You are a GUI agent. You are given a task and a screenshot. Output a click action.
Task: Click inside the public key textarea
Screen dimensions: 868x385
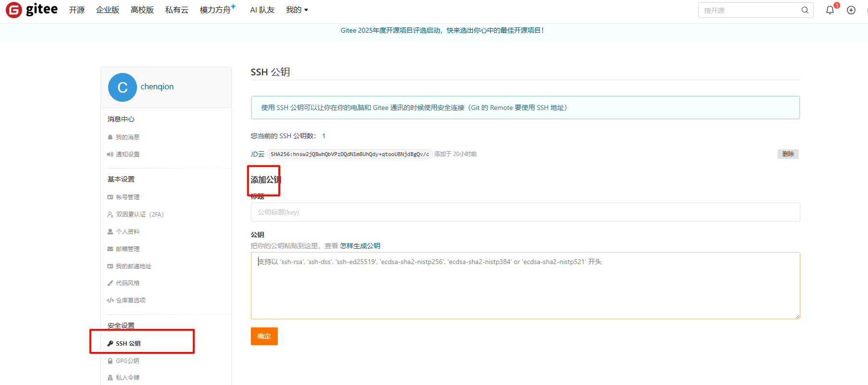coord(525,288)
